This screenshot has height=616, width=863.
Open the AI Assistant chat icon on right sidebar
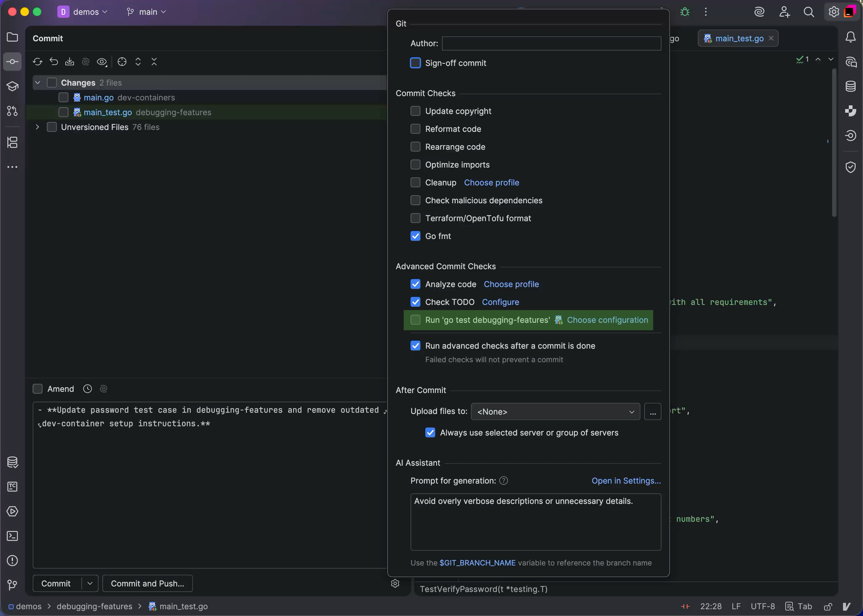click(x=850, y=62)
